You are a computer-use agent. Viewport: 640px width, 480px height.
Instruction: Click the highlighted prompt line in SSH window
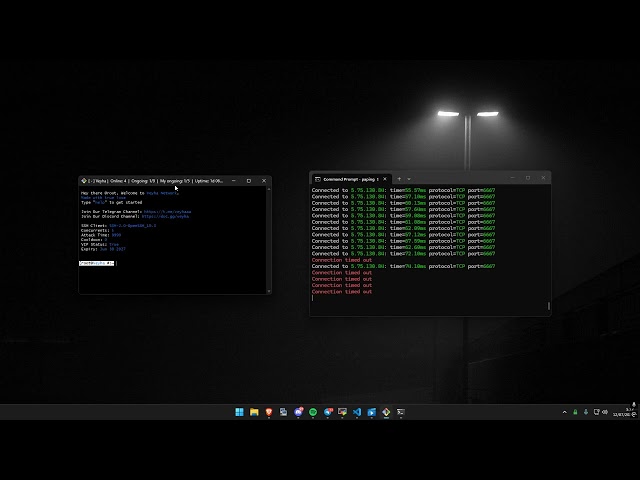point(97,263)
